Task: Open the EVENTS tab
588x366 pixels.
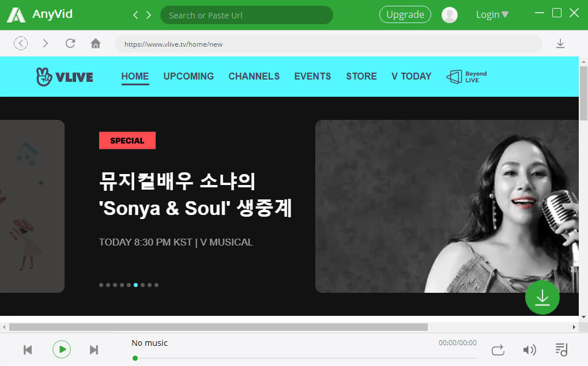Action: coord(312,76)
